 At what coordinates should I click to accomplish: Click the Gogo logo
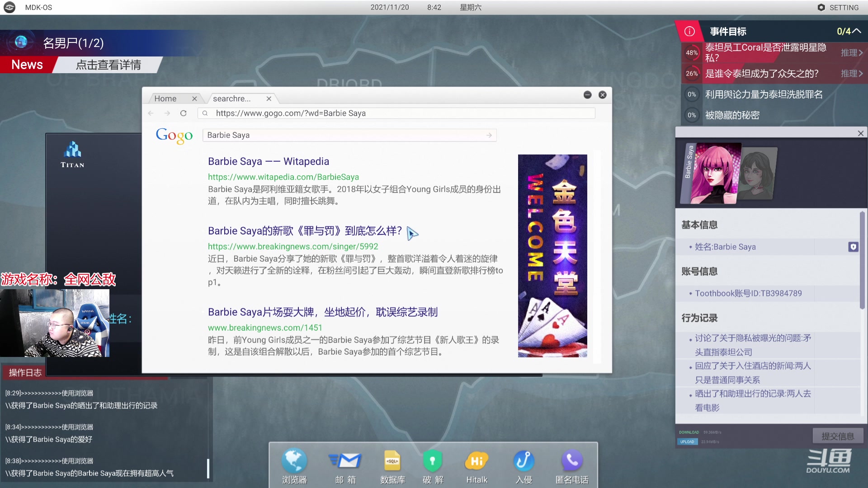(174, 135)
